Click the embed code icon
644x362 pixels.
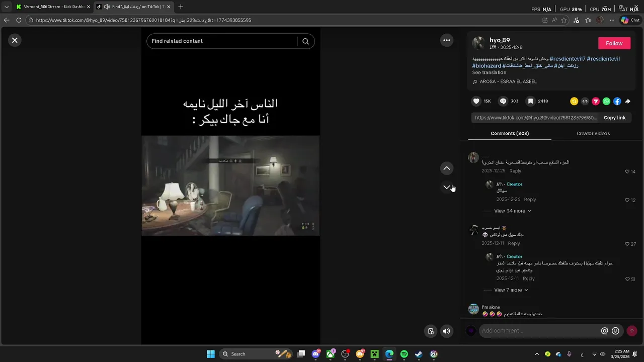coord(585,101)
